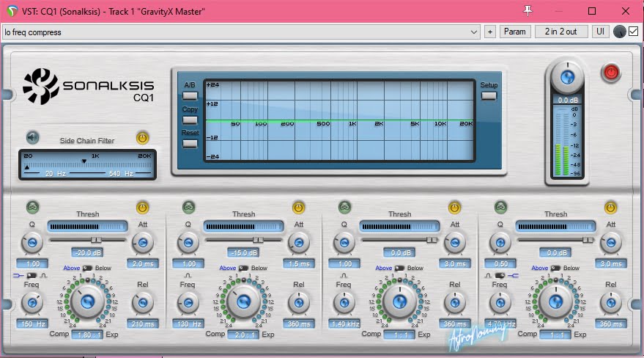Click band 3 green link icon

(344, 208)
